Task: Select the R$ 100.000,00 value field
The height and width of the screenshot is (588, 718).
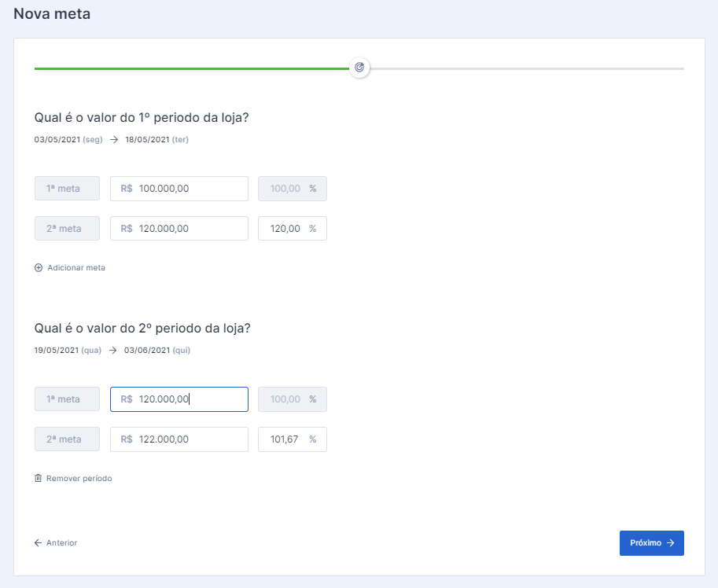Action: click(179, 188)
